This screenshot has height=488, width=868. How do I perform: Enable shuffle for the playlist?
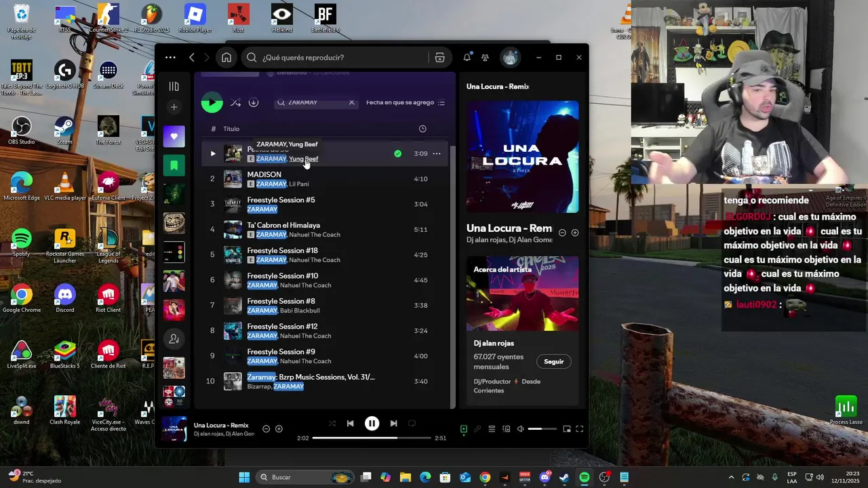click(x=235, y=102)
